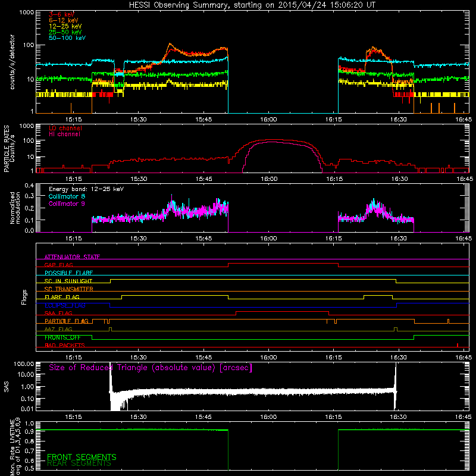
Task: Click the raised GAP FLAG segment
Action: point(283,263)
